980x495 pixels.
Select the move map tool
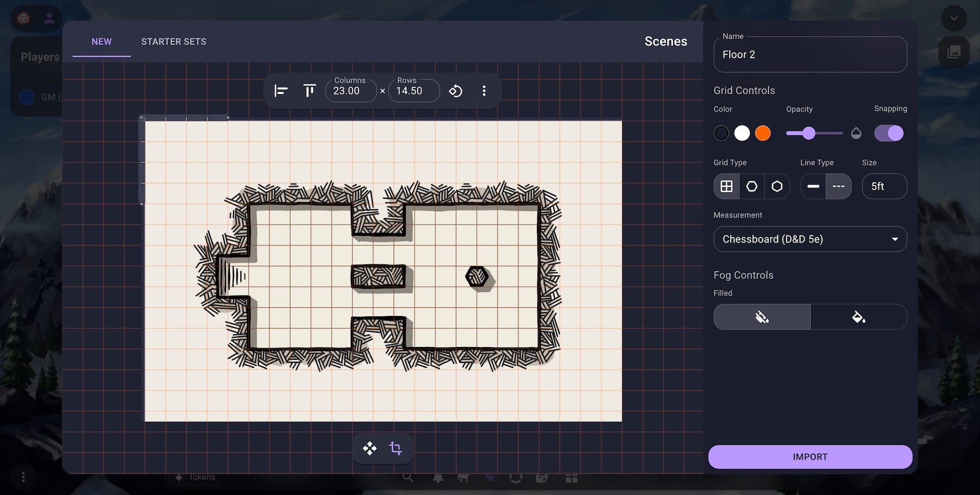point(370,449)
